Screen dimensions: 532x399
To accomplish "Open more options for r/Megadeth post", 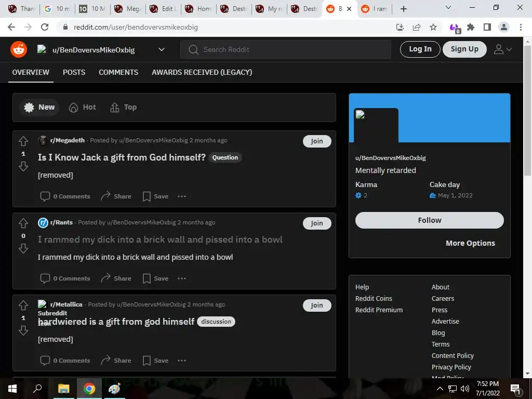I will [182, 196].
